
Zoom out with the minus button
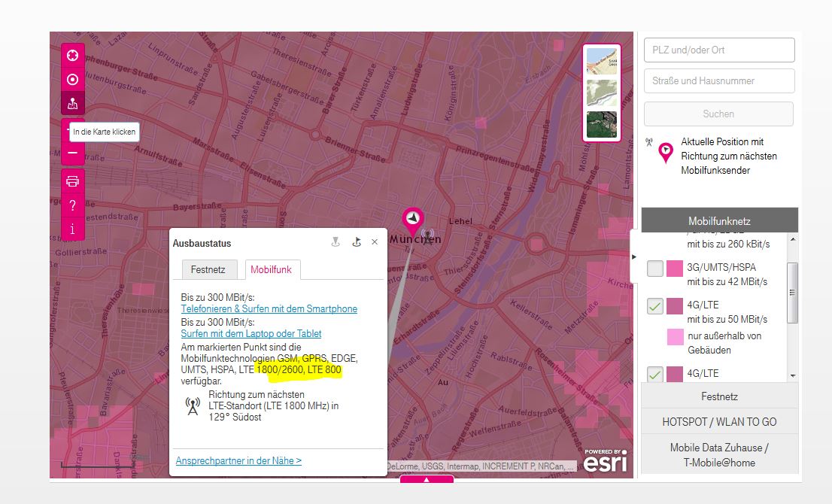73,153
